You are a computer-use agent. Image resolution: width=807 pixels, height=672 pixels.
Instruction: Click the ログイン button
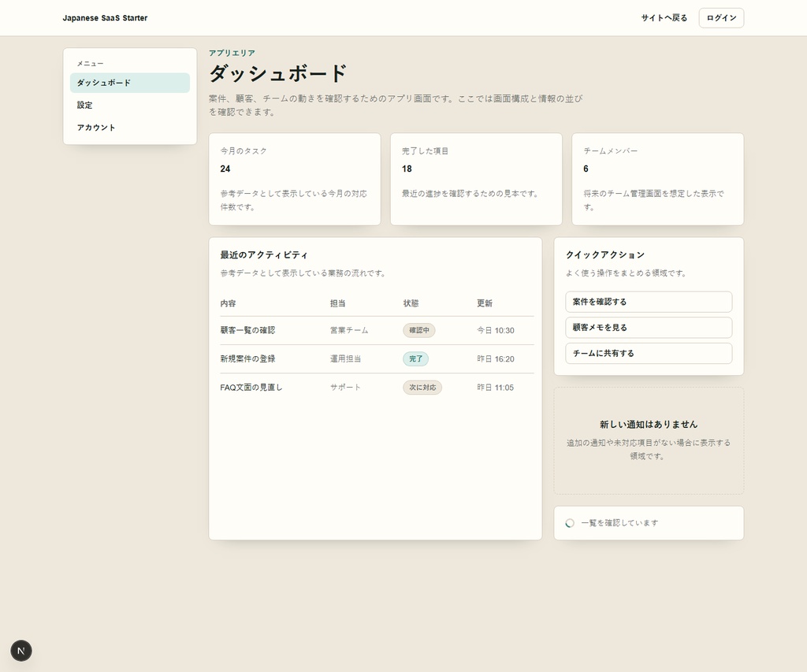point(721,18)
